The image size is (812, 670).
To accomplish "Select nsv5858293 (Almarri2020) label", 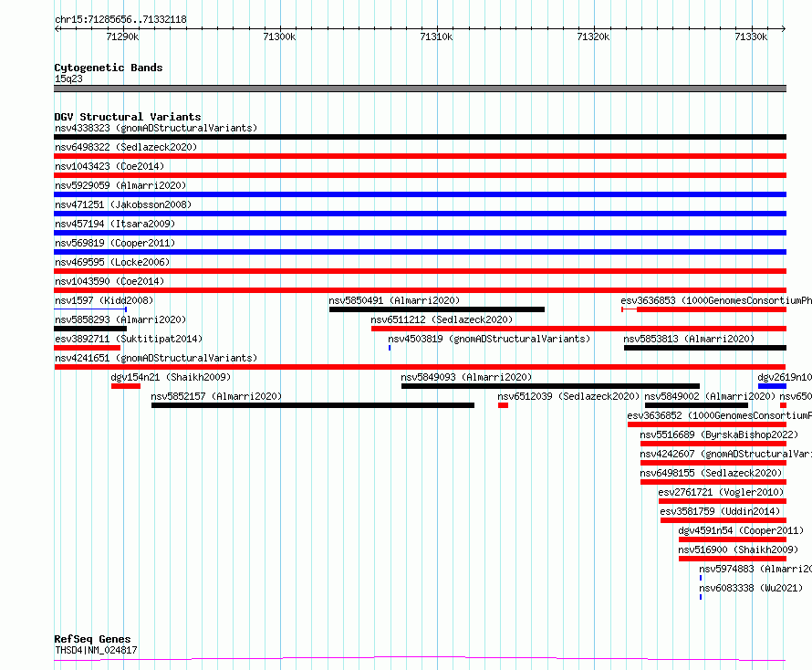I will [x=120, y=319].
